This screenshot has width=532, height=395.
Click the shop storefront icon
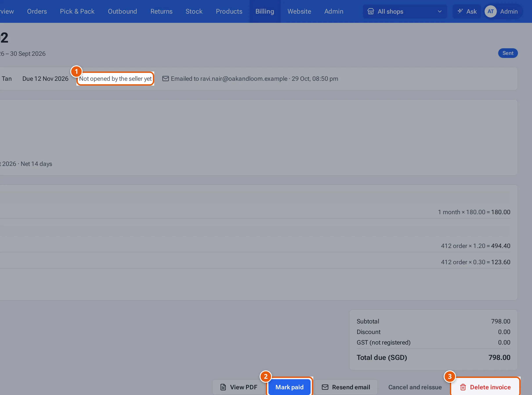[371, 11]
